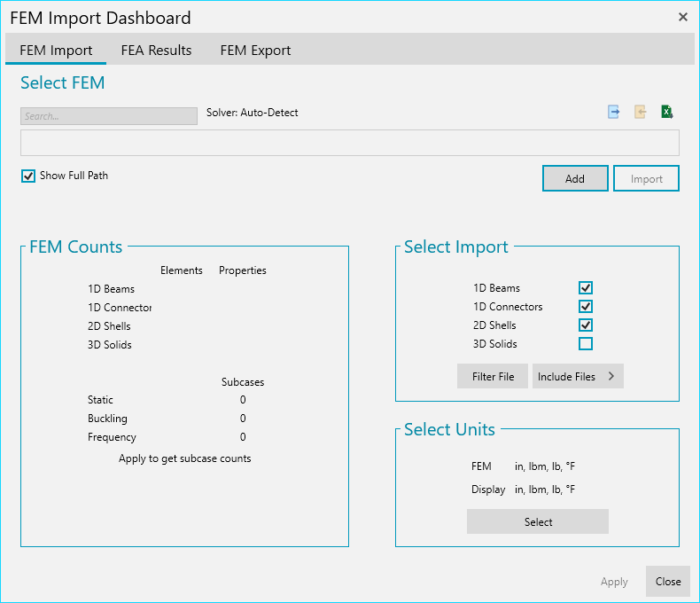
Task: Click '3D Solids' label in FEM Counts
Action: 110,345
